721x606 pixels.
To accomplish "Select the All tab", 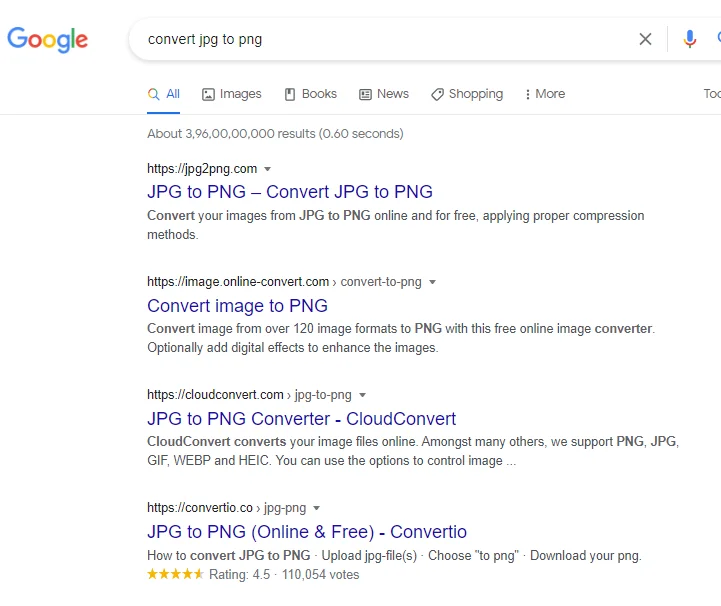I will 164,94.
